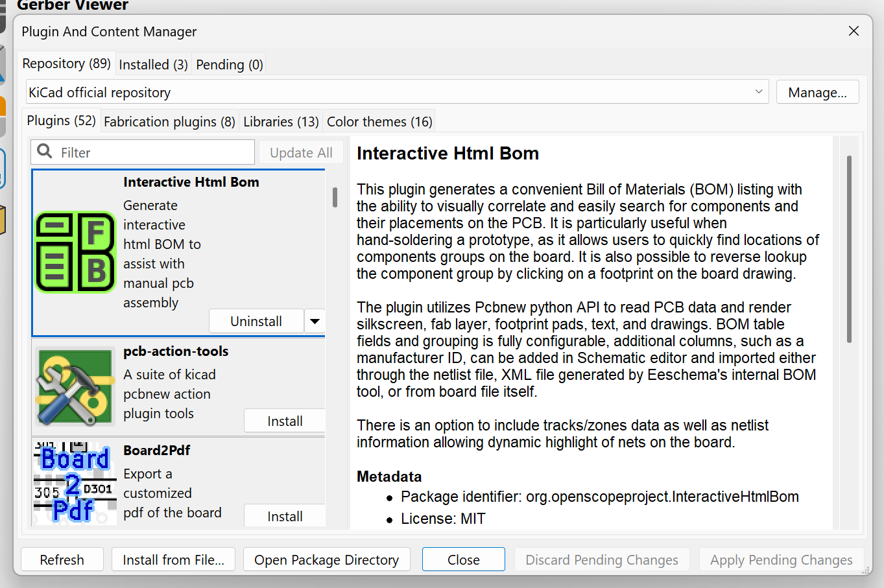
Task: Expand the KiCad official repository dropdown
Action: click(758, 92)
